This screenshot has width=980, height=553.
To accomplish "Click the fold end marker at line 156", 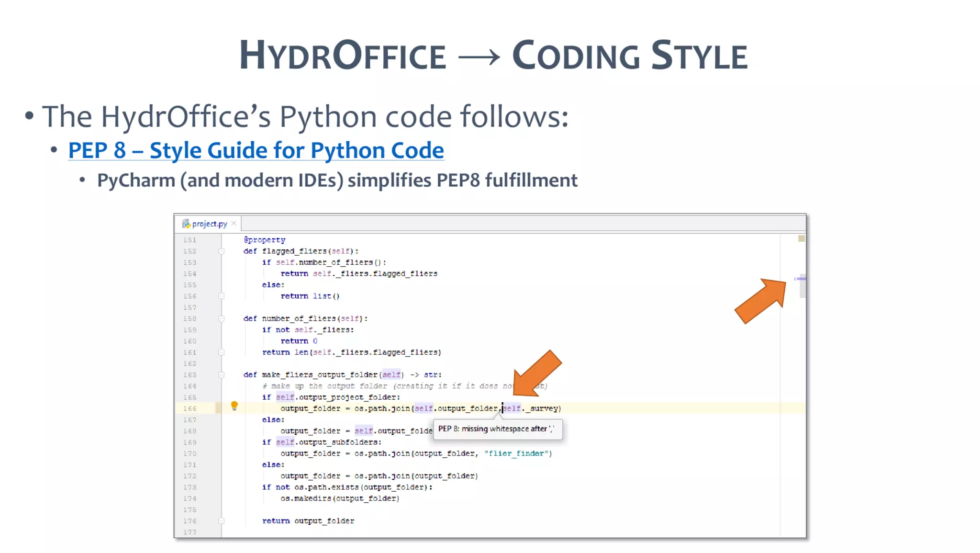I will point(222,296).
